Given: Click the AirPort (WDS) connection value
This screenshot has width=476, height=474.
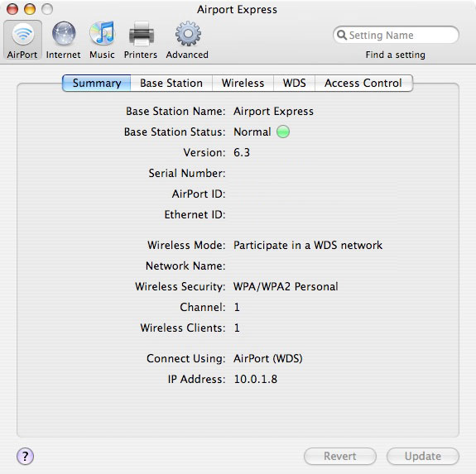Looking at the screenshot, I should click(268, 358).
